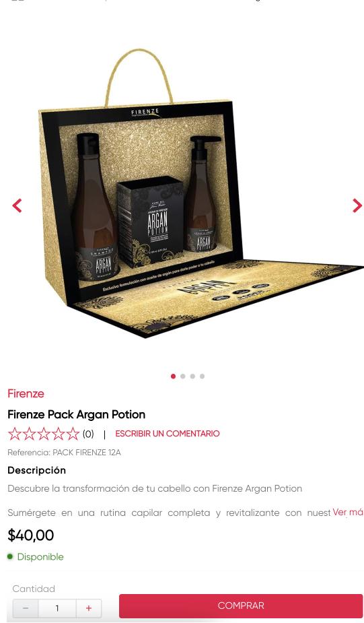Select the fourth carousel dot indicator

pos(202,376)
